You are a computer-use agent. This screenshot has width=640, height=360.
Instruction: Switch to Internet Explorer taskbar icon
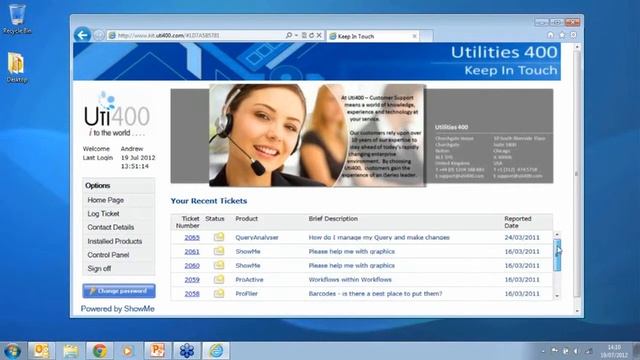pos(216,351)
